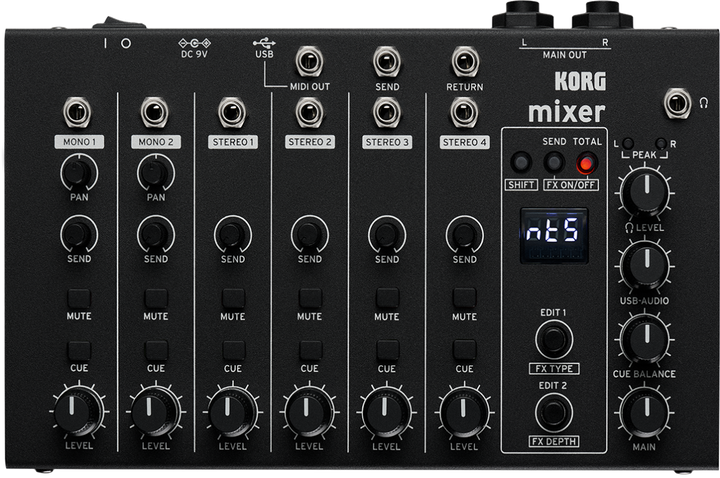Click the EDIT 2 FX DEPTH encoder
The width and height of the screenshot is (720, 478).
(554, 412)
